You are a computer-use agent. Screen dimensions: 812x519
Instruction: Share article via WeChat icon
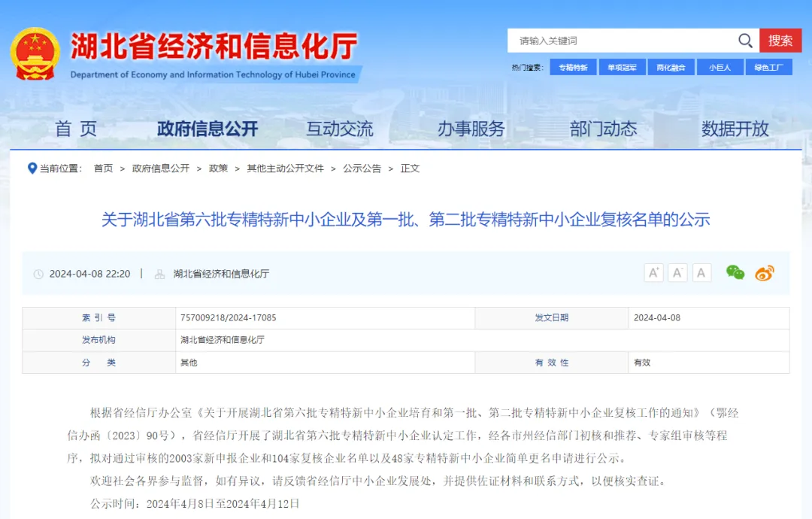click(735, 273)
